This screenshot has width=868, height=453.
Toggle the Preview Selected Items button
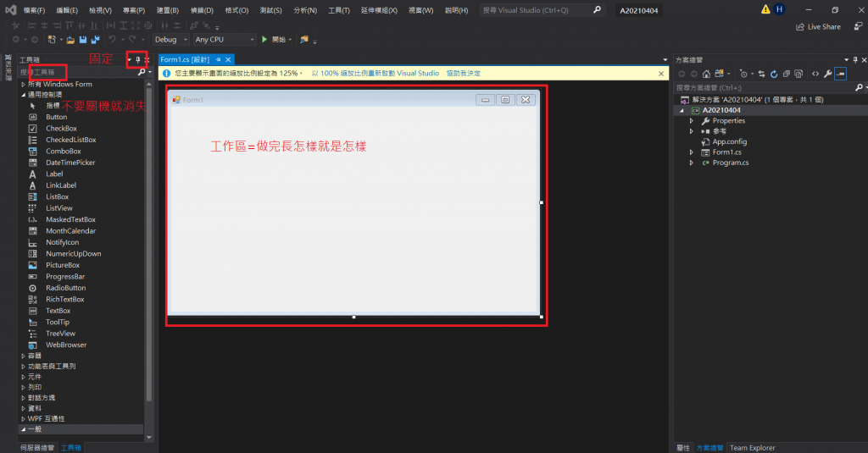click(x=840, y=74)
